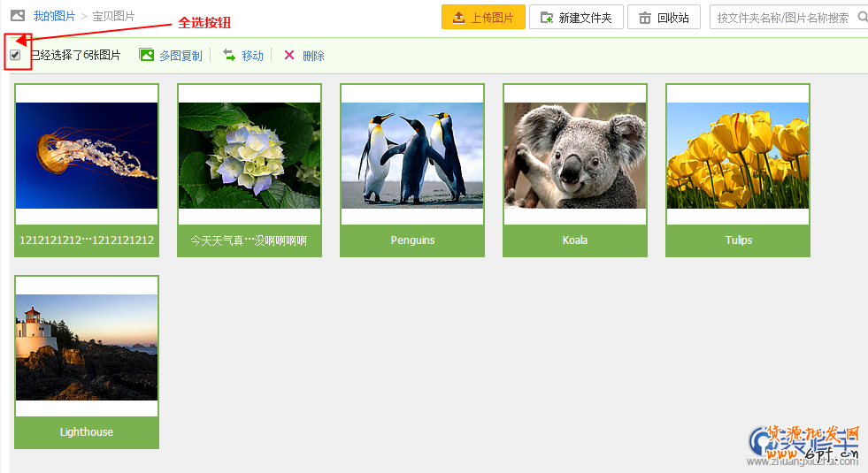Click the Koala name label
The height and width of the screenshot is (473, 868).
tap(575, 240)
